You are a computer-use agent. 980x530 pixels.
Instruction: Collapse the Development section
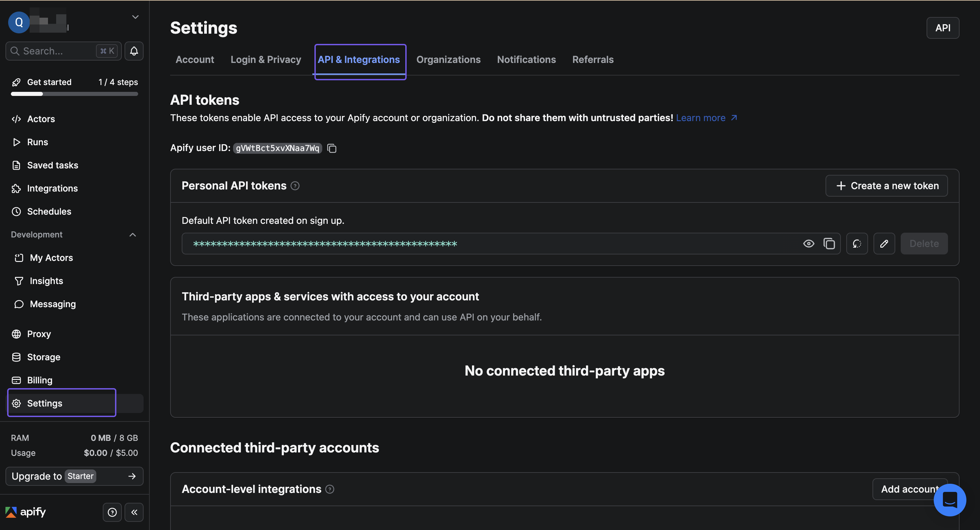(x=132, y=235)
